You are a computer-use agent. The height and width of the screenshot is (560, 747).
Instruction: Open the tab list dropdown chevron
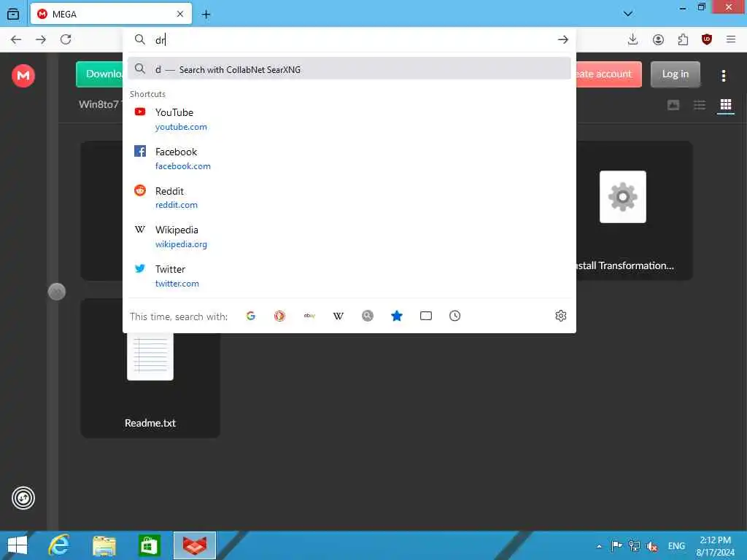point(628,14)
